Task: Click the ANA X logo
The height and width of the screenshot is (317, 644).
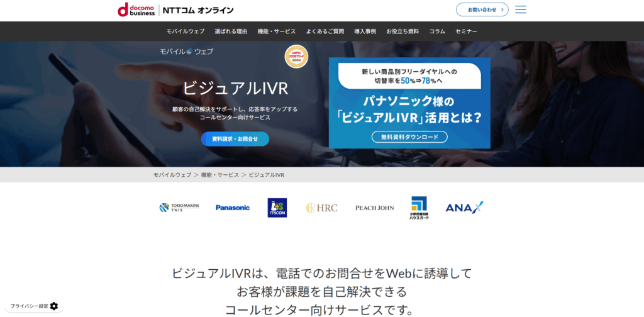Action: [464, 208]
